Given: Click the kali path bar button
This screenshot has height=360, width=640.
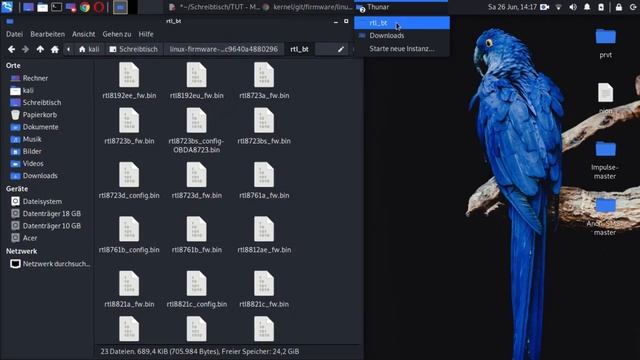Looking at the screenshot, I should [x=89, y=49].
